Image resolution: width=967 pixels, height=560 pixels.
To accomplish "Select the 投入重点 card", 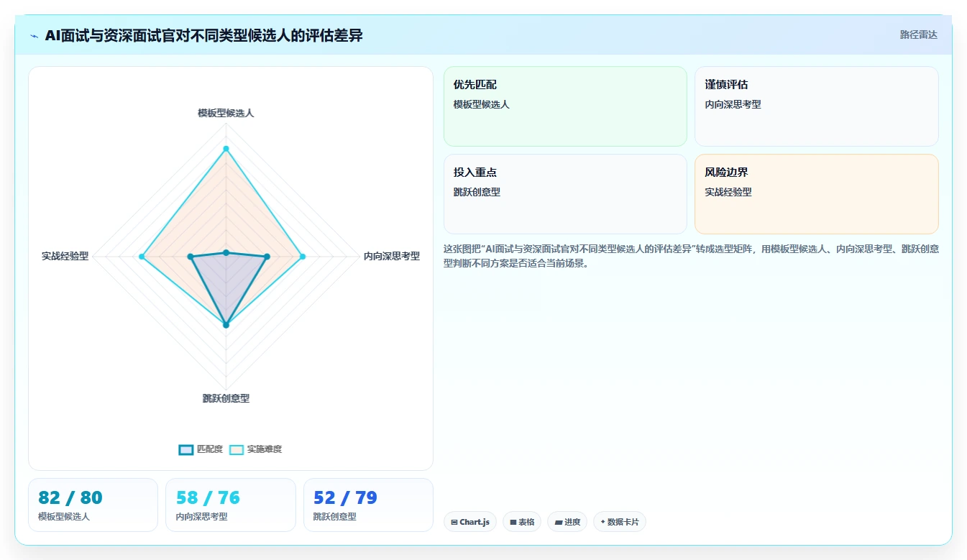I will tap(565, 194).
